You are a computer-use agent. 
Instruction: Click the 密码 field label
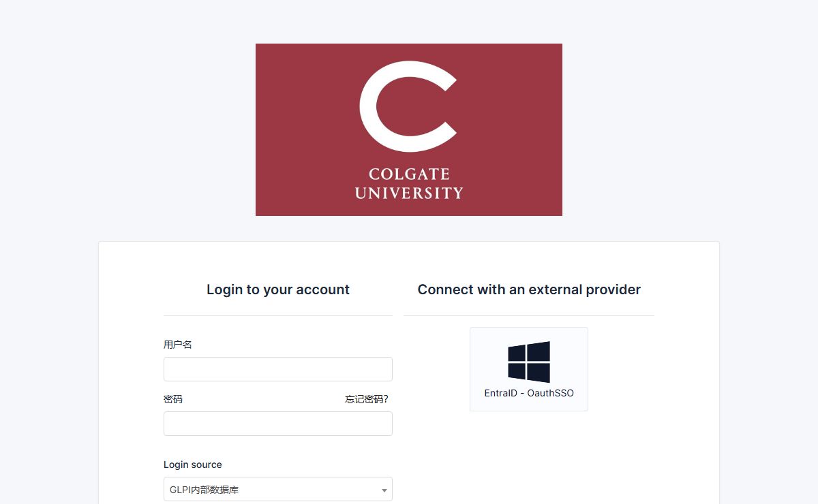(x=173, y=399)
